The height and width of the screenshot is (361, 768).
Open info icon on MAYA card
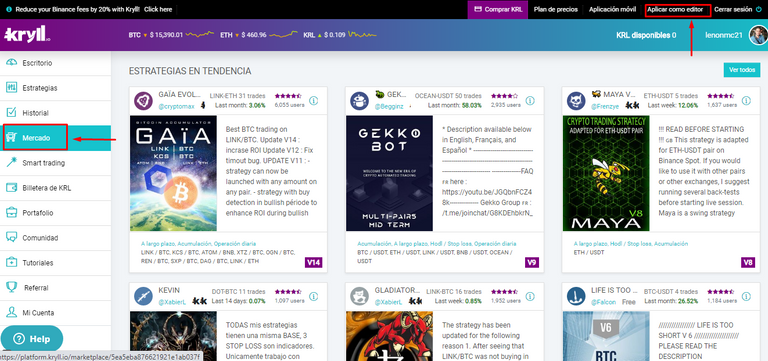pyautogui.click(x=746, y=100)
